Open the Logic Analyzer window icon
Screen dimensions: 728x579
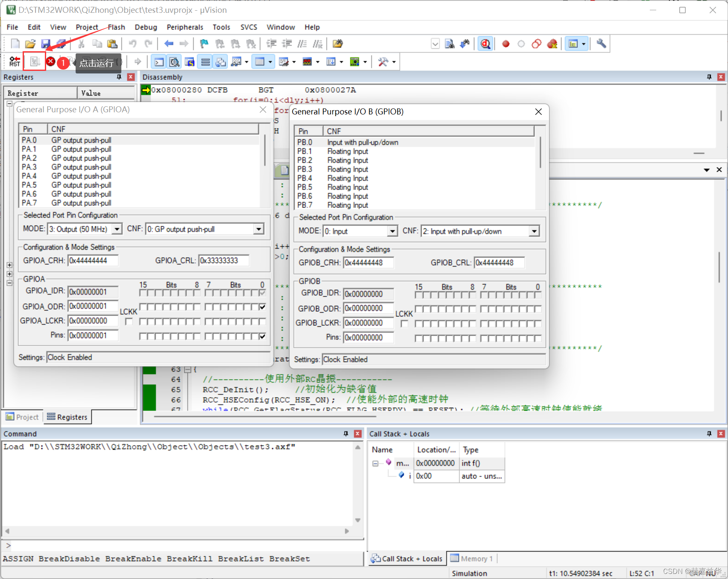click(307, 62)
